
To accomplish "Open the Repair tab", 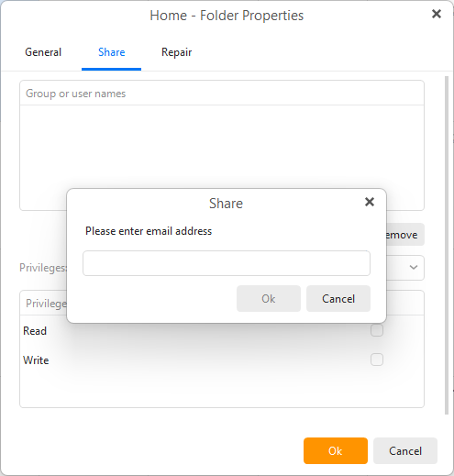I will click(176, 52).
